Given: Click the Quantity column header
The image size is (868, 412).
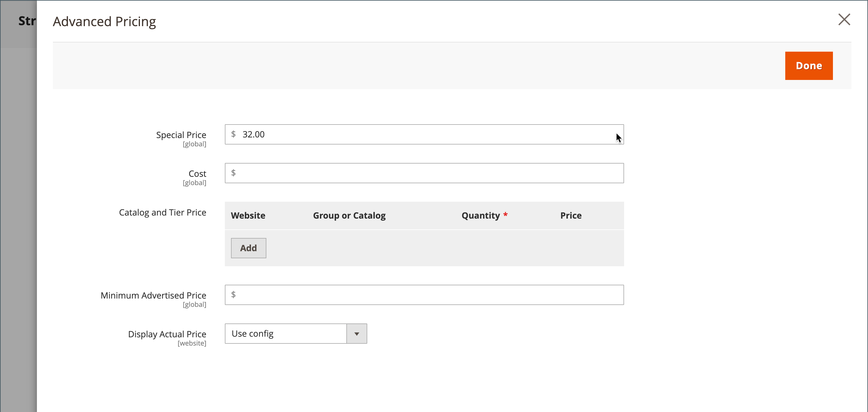Looking at the screenshot, I should (480, 216).
